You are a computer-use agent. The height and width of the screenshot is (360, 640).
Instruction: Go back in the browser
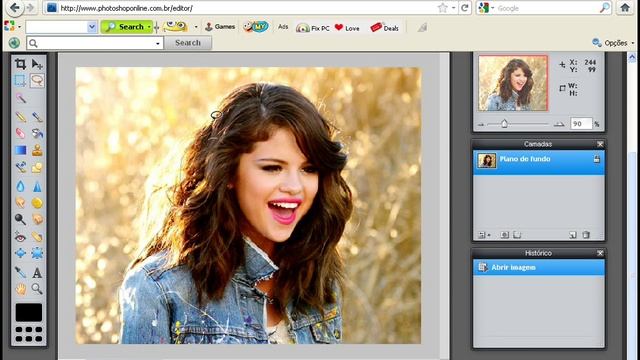(15, 8)
